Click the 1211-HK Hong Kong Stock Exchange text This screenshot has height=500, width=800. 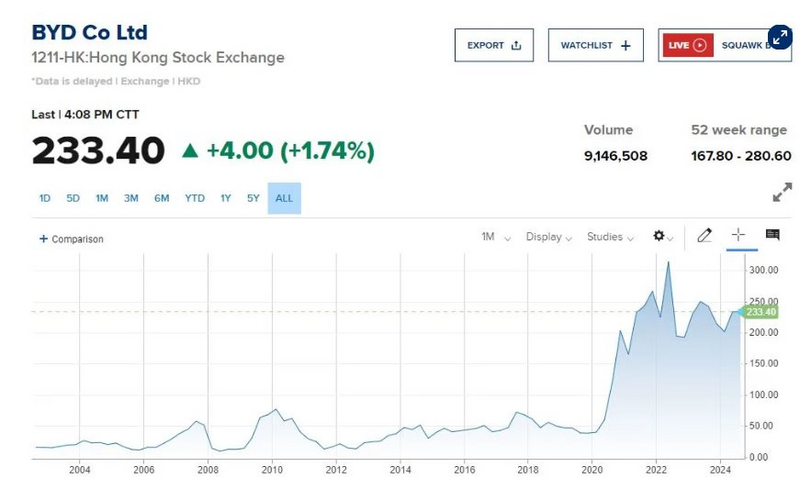pyautogui.click(x=158, y=58)
